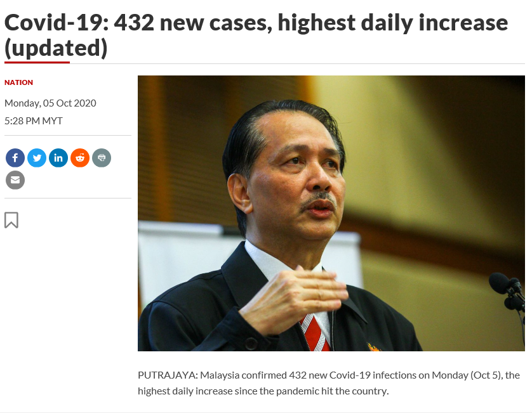This screenshot has height=416, width=532.
Task: Click the Monday, 05 Oct 2020 date
Action: point(50,103)
